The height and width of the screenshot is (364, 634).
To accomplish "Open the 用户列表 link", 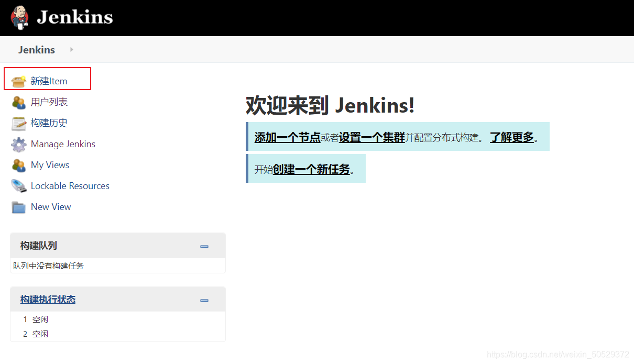I will point(49,102).
